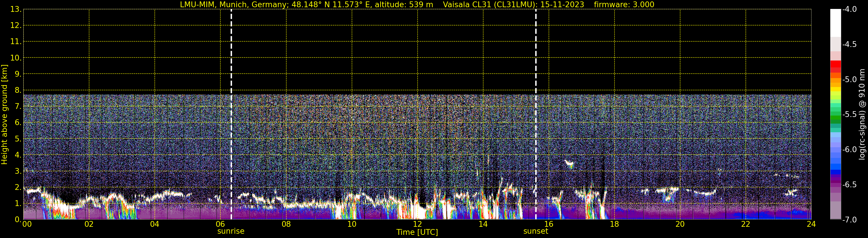Click the height tick label 6

click(18, 123)
